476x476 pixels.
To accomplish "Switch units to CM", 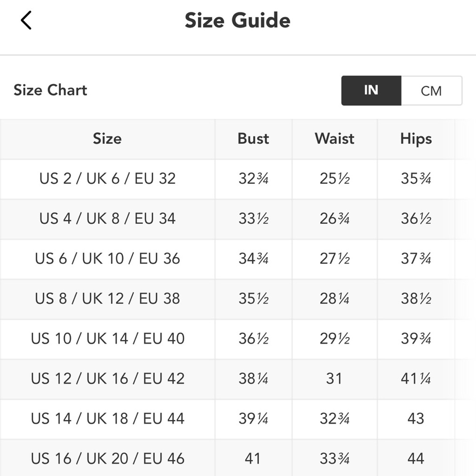I will coord(431,91).
